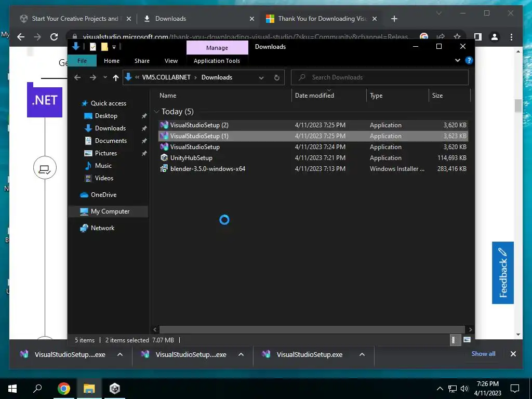Open volume control in system tray
Screen dimensions: 532x399
464,389
